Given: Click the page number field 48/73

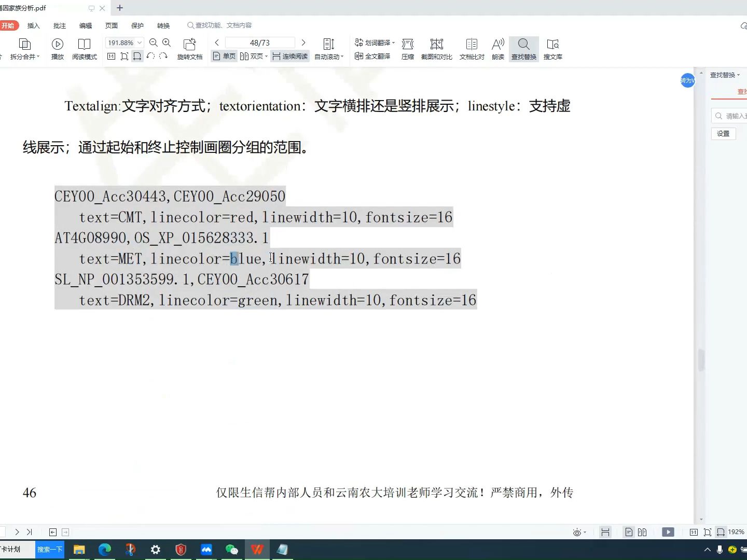Looking at the screenshot, I should coord(260,43).
